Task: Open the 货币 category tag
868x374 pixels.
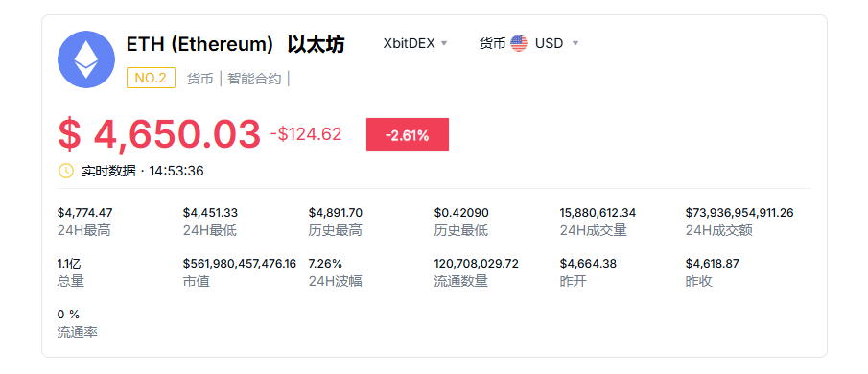Action: (199, 79)
